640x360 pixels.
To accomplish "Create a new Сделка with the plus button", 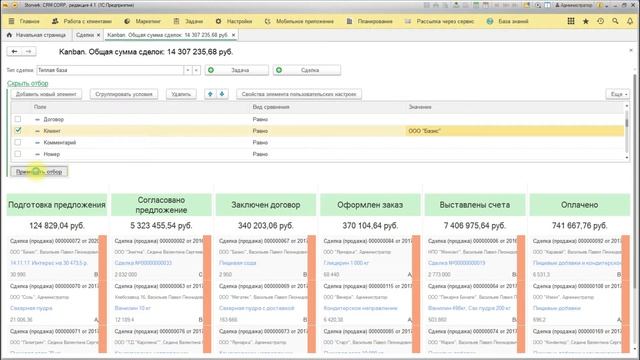I will pyautogui.click(x=307, y=70).
